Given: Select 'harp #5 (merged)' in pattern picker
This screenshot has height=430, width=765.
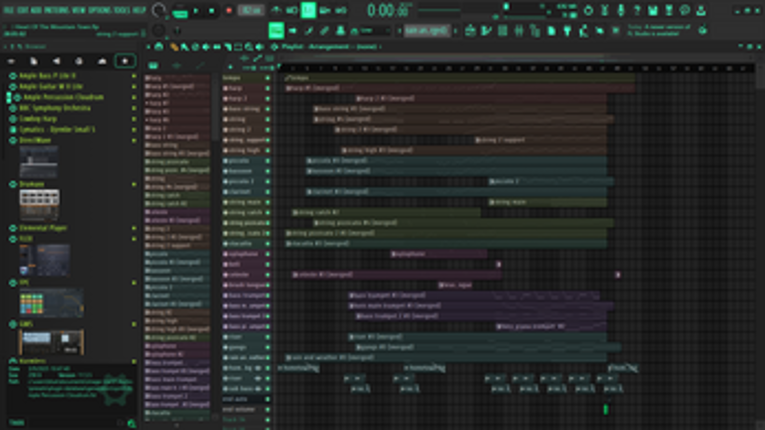Looking at the screenshot, I should [x=177, y=86].
